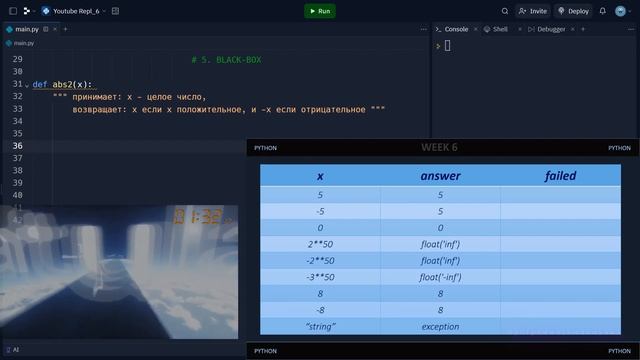Close the Debugger tab

tap(573, 29)
